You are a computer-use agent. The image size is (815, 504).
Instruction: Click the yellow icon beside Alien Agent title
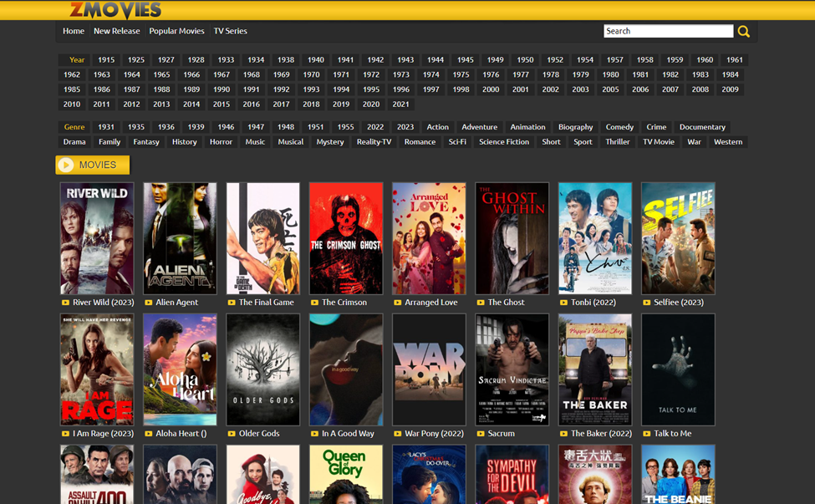coord(149,303)
